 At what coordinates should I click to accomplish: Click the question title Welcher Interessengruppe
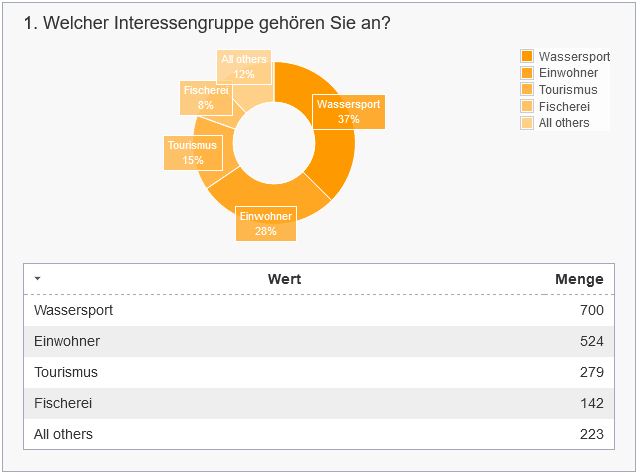coord(206,23)
